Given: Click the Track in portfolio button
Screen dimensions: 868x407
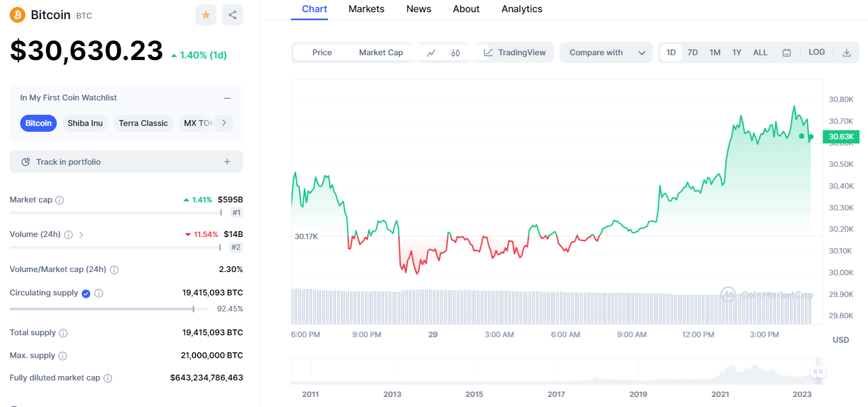Looking at the screenshot, I should 126,162.
